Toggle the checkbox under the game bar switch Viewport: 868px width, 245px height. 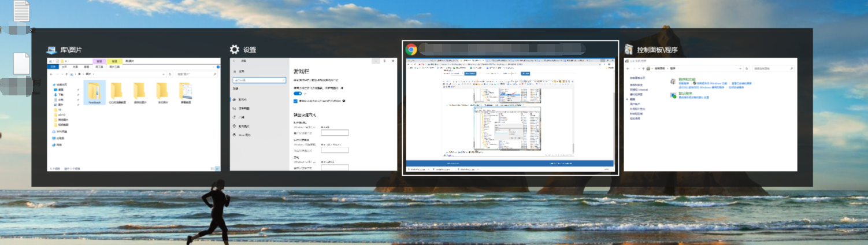(296, 101)
